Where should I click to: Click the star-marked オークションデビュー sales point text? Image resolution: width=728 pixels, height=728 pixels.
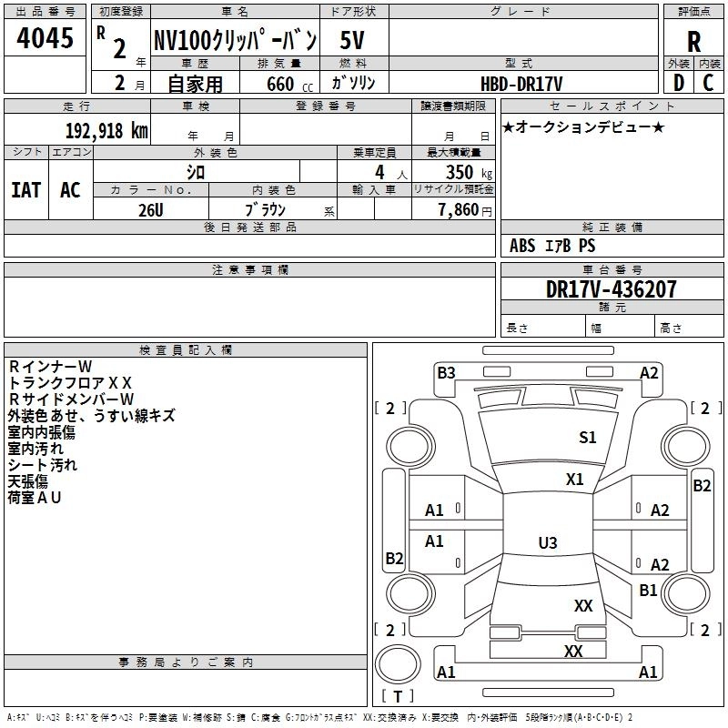(583, 126)
